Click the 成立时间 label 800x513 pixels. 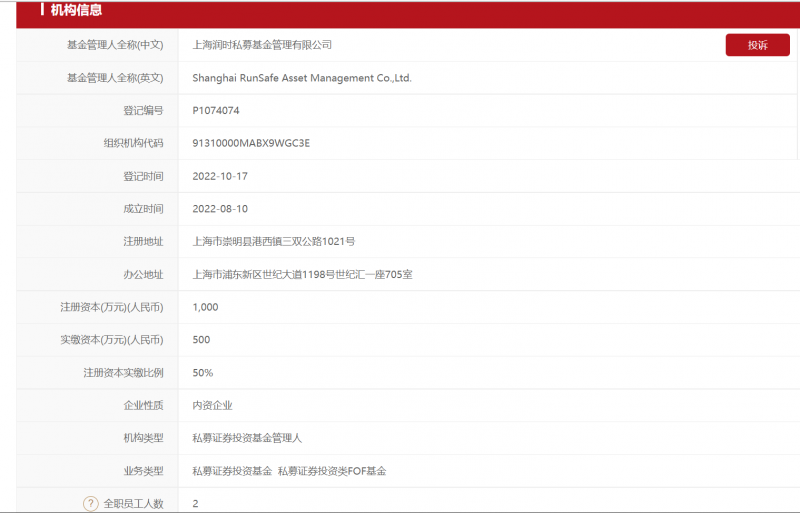pyautogui.click(x=143, y=209)
